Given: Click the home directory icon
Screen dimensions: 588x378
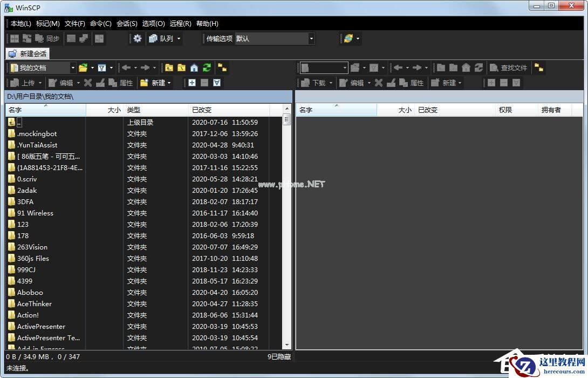Looking at the screenshot, I should pos(194,67).
